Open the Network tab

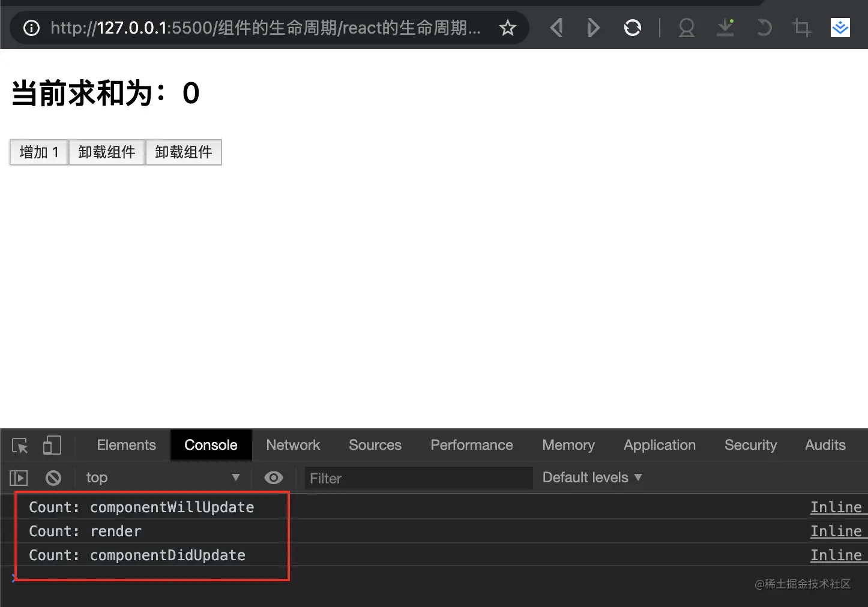point(293,445)
